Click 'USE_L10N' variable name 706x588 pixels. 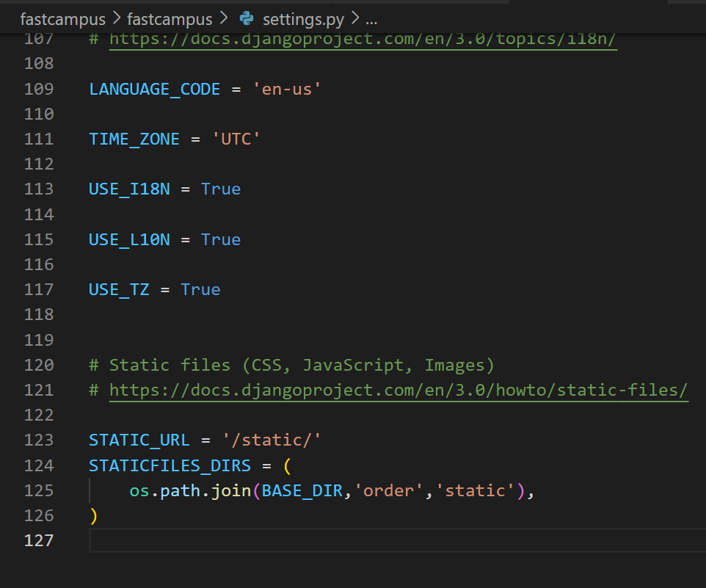click(x=129, y=239)
